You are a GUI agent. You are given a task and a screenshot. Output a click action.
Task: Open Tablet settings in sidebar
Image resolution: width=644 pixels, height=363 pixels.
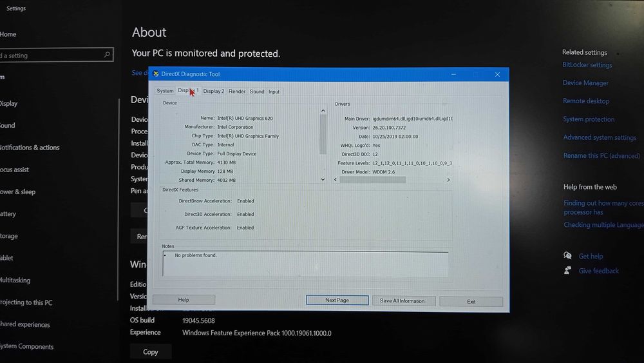coord(6,258)
